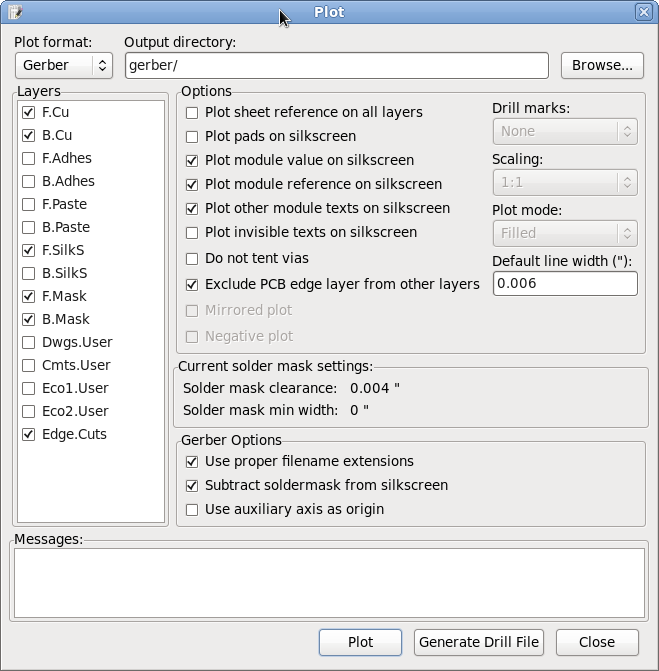Viewport: 659px width, 671px height.
Task: Click the Close button at bottom
Action: (597, 642)
